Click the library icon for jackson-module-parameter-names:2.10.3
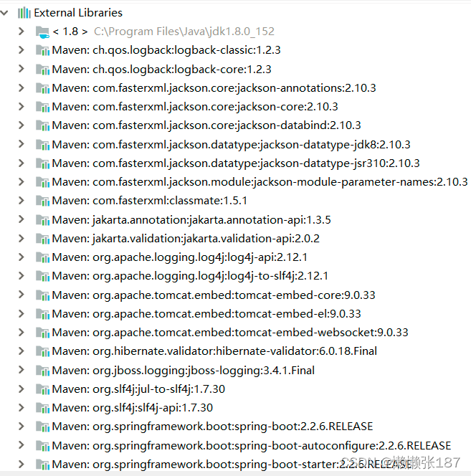471x476 pixels. click(x=42, y=183)
